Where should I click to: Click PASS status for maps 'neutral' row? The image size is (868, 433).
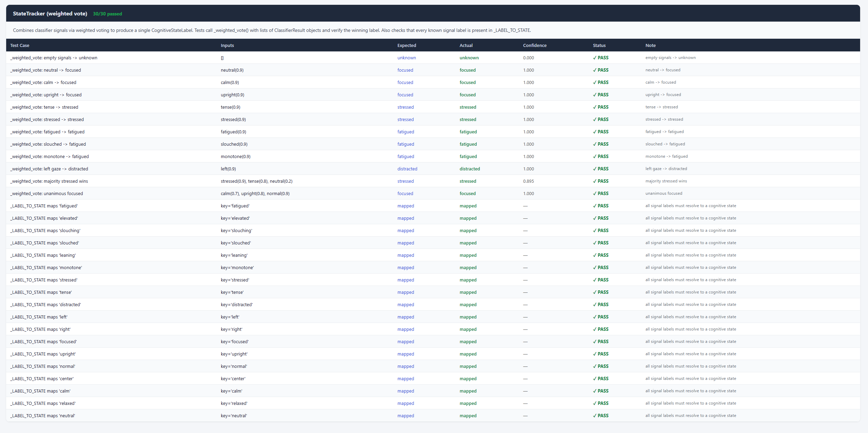pyautogui.click(x=601, y=416)
